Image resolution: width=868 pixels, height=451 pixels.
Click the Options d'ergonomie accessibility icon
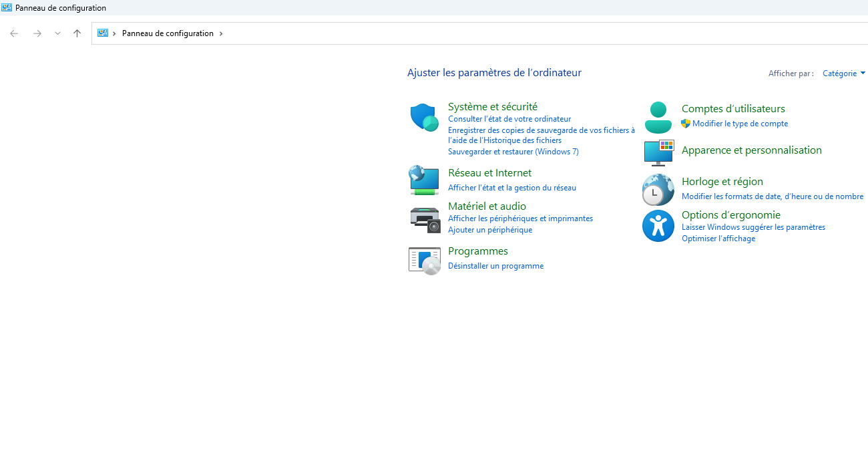point(658,226)
